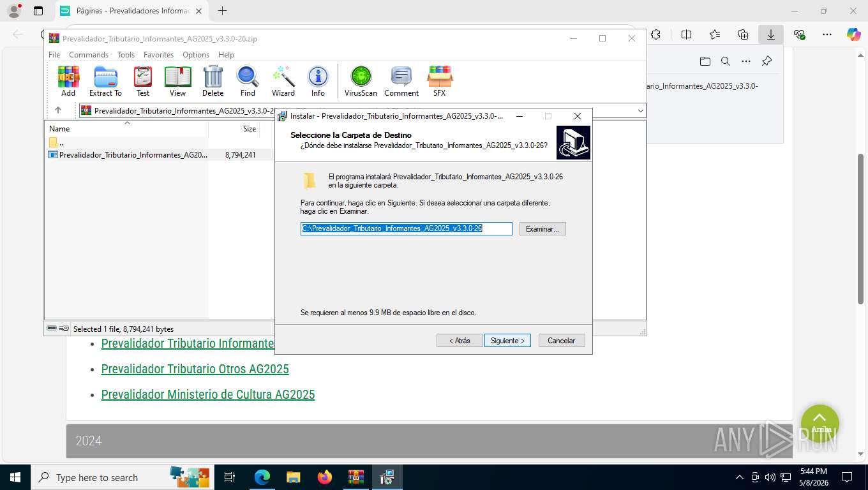Click the SFX icon in WinRAR toolbar

(440, 81)
